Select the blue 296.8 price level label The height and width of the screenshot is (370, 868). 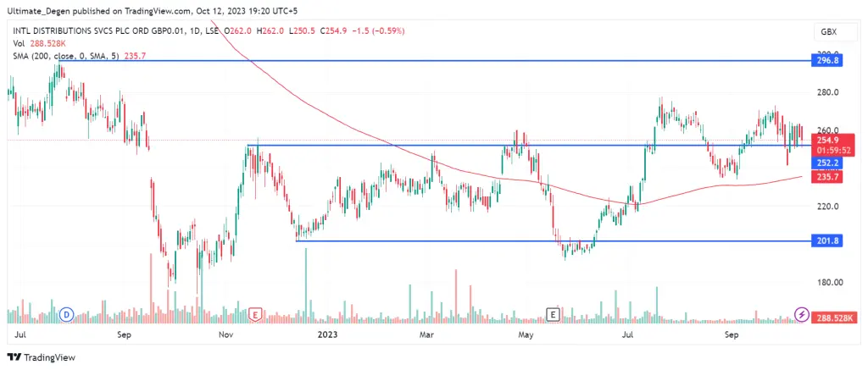coord(826,60)
